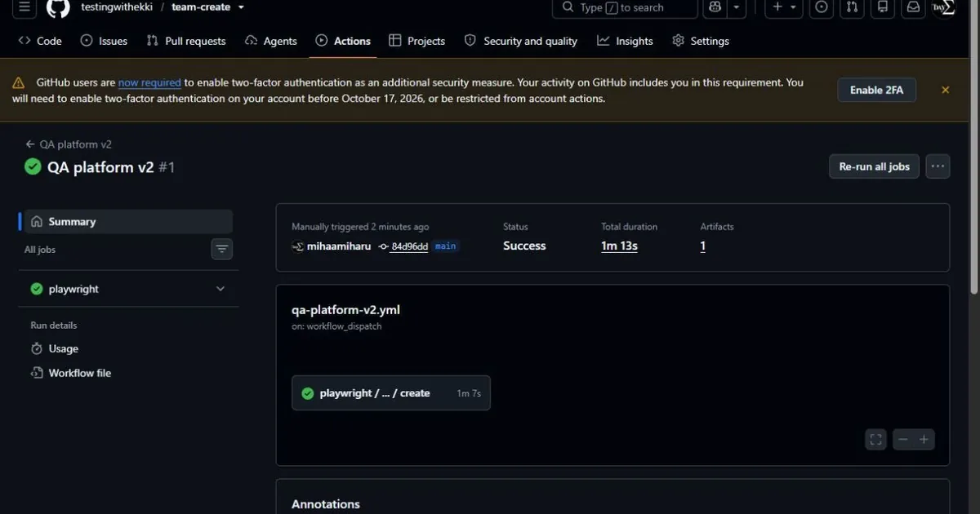Click the warning triangle icon in banner
The image size is (980, 514).
coord(19,82)
